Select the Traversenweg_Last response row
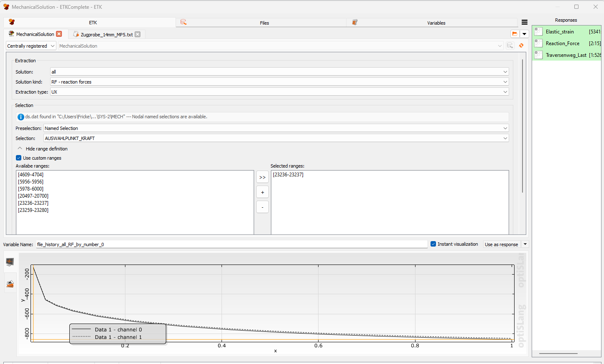This screenshot has height=364, width=604. pos(567,55)
